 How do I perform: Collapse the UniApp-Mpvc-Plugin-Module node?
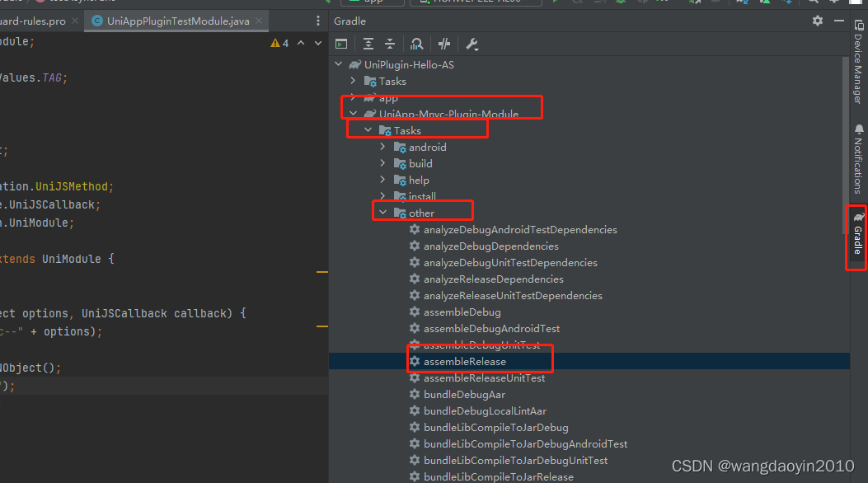(353, 114)
